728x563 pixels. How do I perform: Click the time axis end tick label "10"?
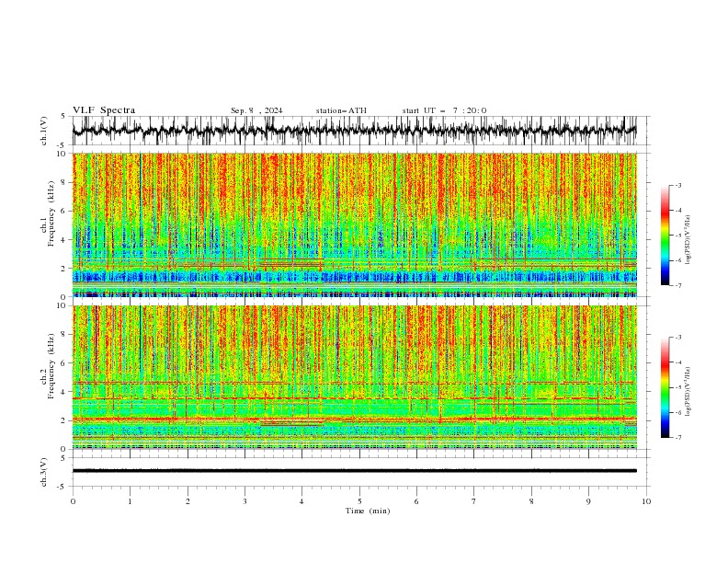[646, 501]
